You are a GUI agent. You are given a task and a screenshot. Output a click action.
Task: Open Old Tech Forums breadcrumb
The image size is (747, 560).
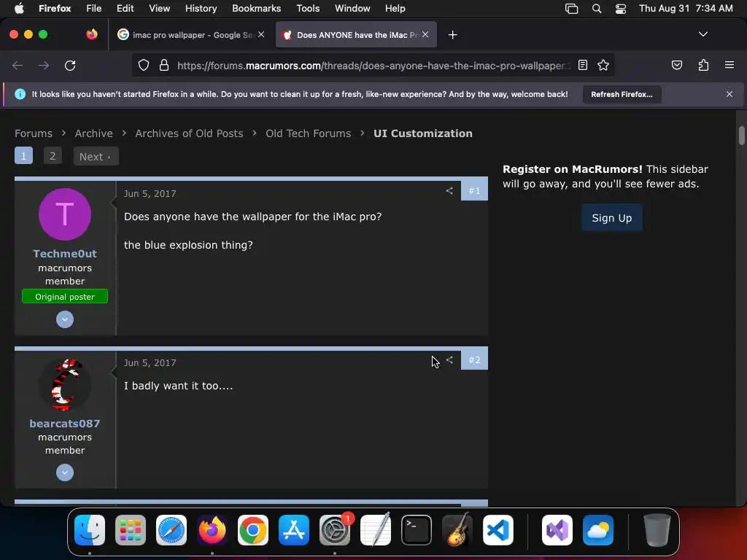(x=309, y=133)
